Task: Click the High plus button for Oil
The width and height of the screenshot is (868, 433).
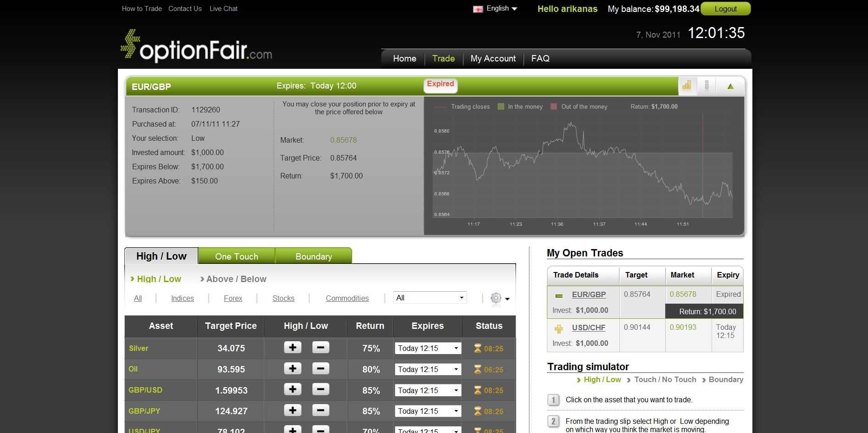Action: point(293,369)
